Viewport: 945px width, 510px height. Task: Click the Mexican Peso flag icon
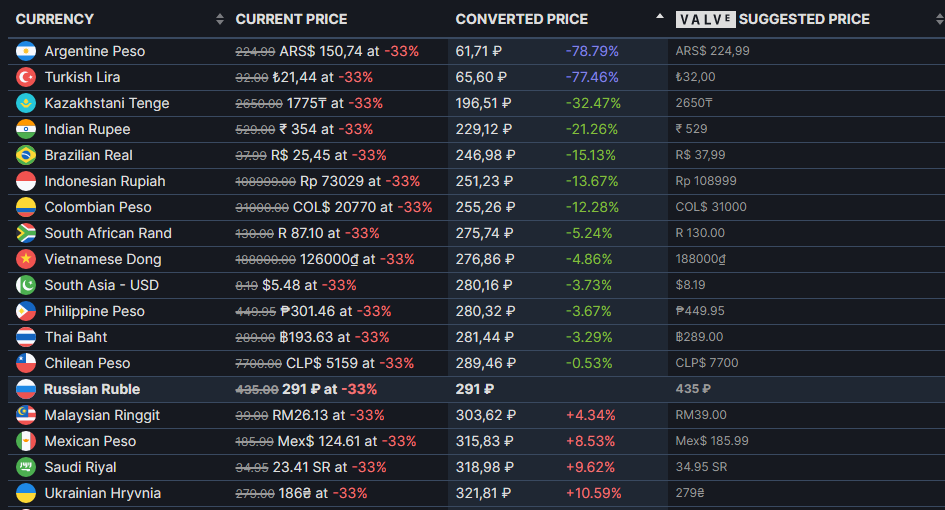(26, 441)
